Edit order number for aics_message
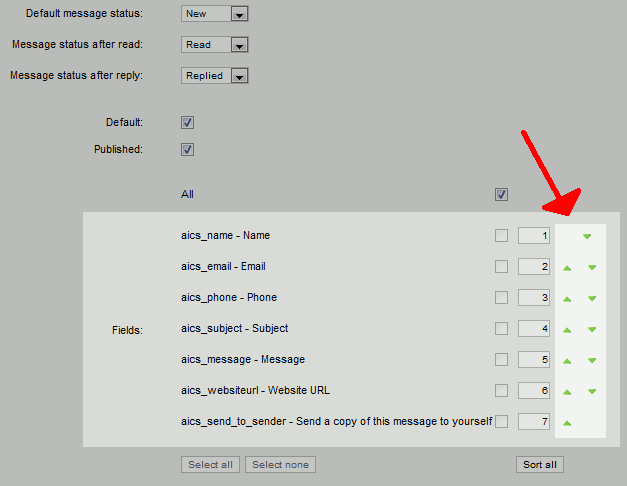627x486 pixels. click(x=534, y=360)
